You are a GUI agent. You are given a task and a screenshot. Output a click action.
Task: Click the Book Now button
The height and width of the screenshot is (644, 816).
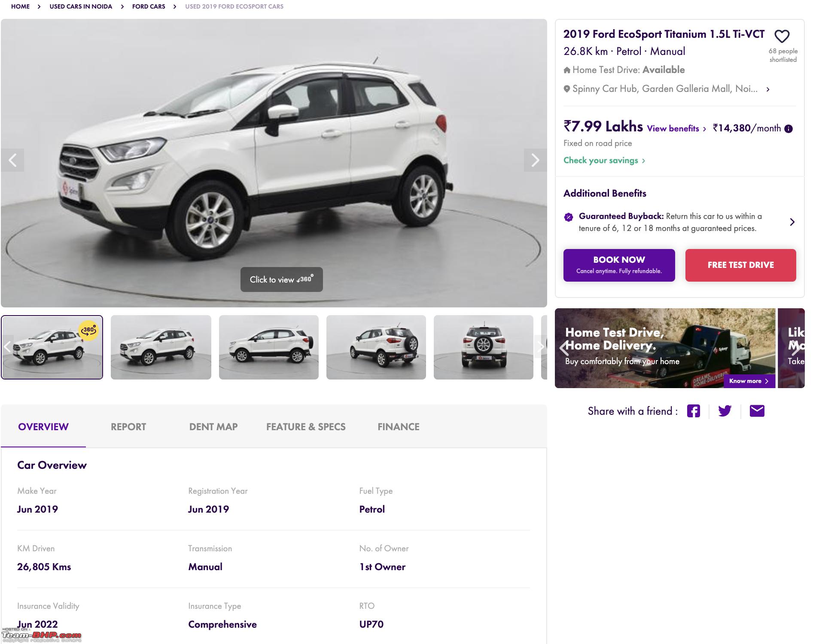[619, 265]
